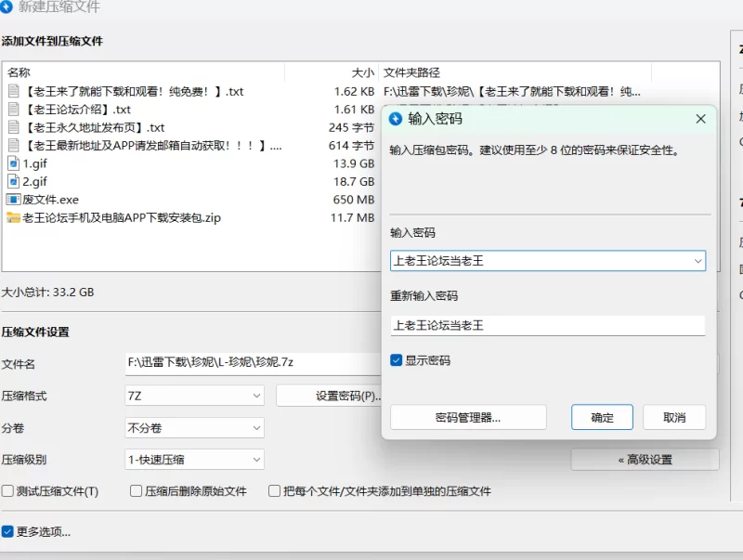Click the text file icon for 【老王论坛介绍】.txt
Image resolution: width=743 pixels, height=560 pixels.
(14, 110)
